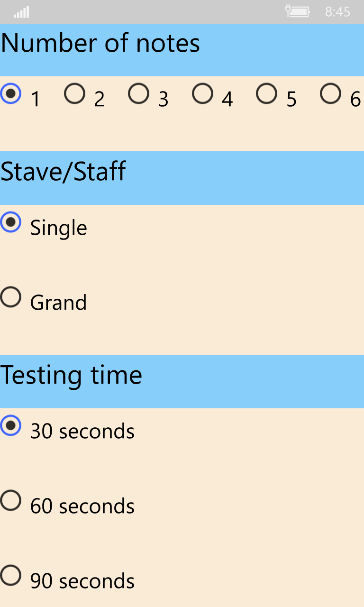Set testing time to 60 seconds
This screenshot has height=607, width=364.
tap(10, 500)
